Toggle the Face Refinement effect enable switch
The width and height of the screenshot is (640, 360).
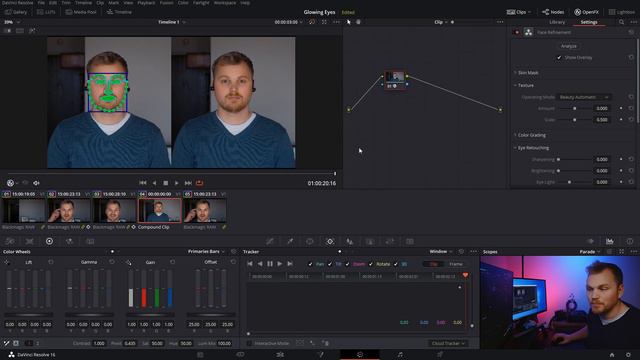click(516, 32)
